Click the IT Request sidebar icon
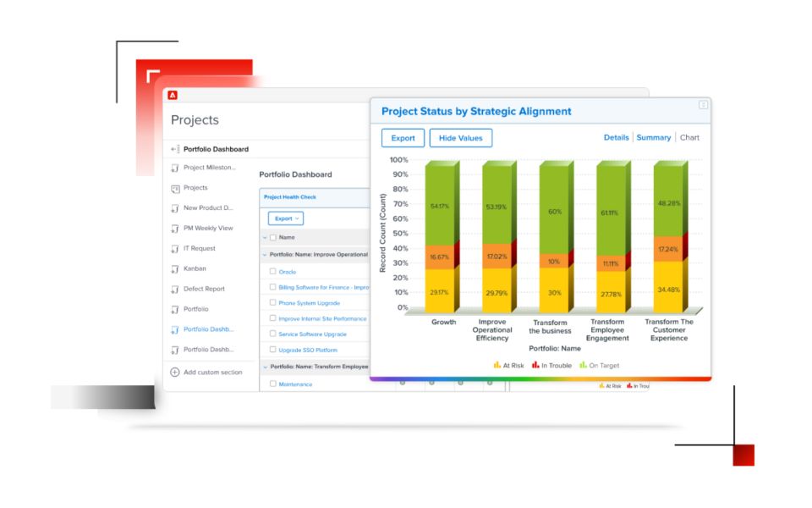Screen dimensions: 812x508 175,248
